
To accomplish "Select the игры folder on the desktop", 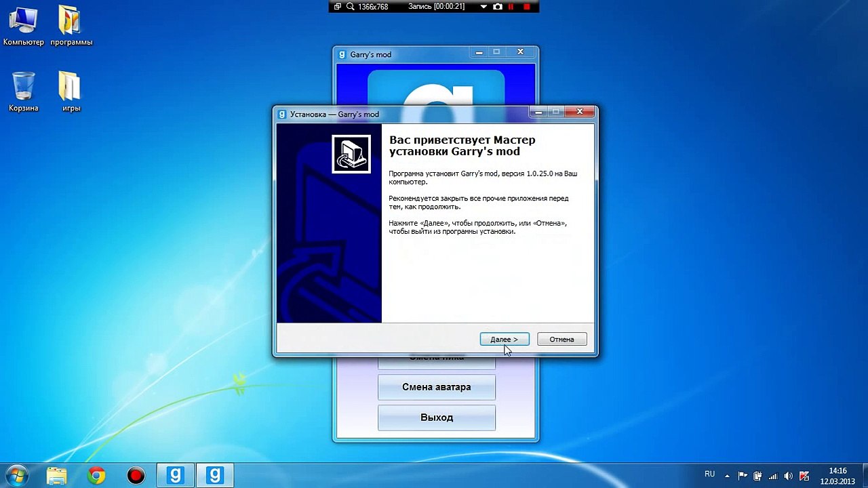I will 71,92.
